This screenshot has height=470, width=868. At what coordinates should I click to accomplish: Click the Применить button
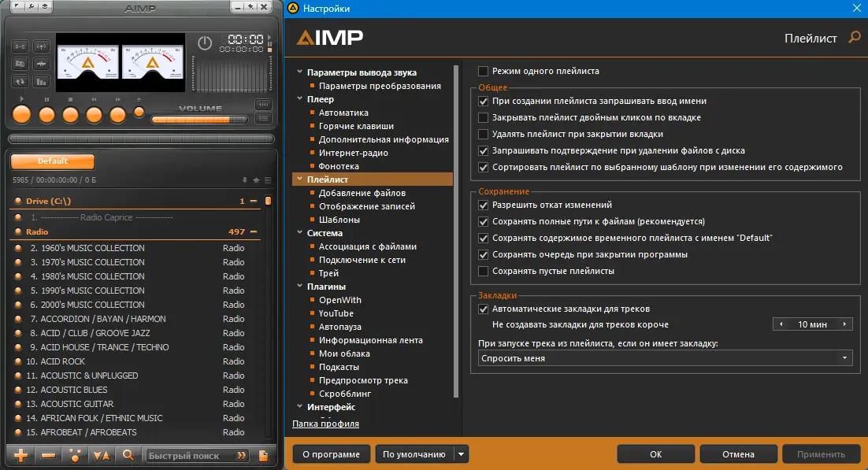[x=822, y=453]
